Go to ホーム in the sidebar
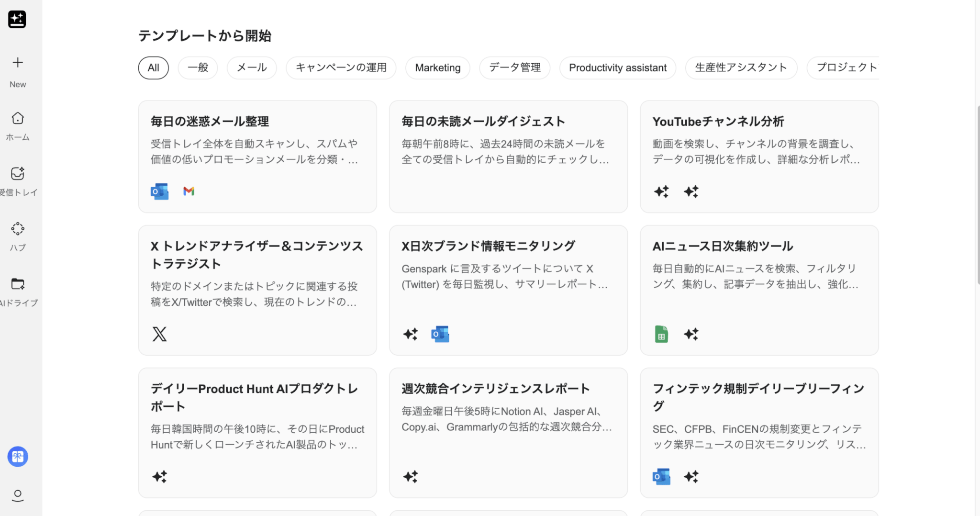 coord(18,118)
